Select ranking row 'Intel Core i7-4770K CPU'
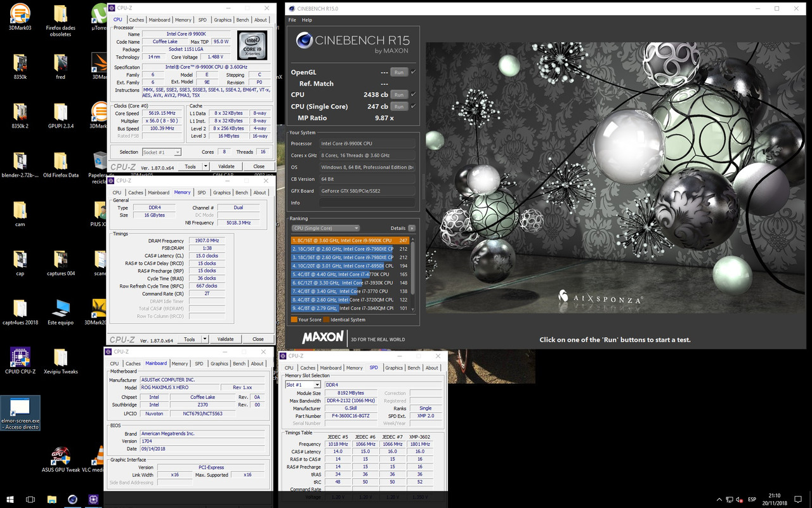Image resolution: width=812 pixels, height=508 pixels. click(x=350, y=274)
